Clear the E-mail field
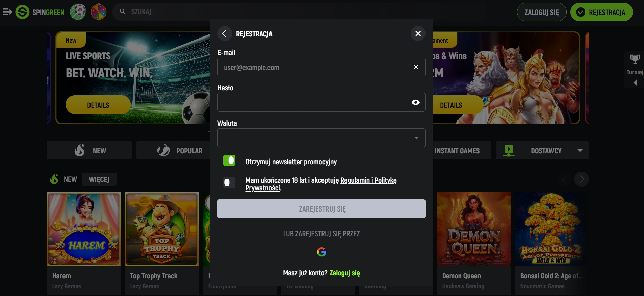The width and height of the screenshot is (644, 296). click(x=416, y=67)
